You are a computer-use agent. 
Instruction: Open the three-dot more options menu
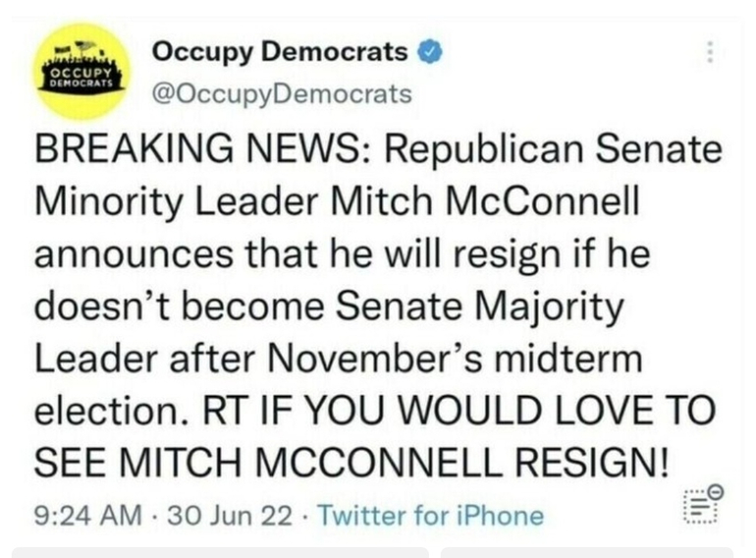pyautogui.click(x=710, y=52)
